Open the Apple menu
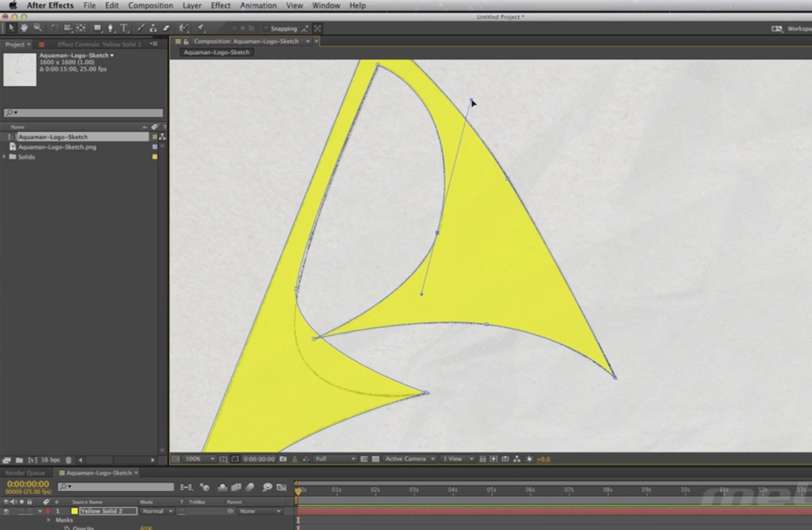The image size is (812, 530). (x=12, y=5)
